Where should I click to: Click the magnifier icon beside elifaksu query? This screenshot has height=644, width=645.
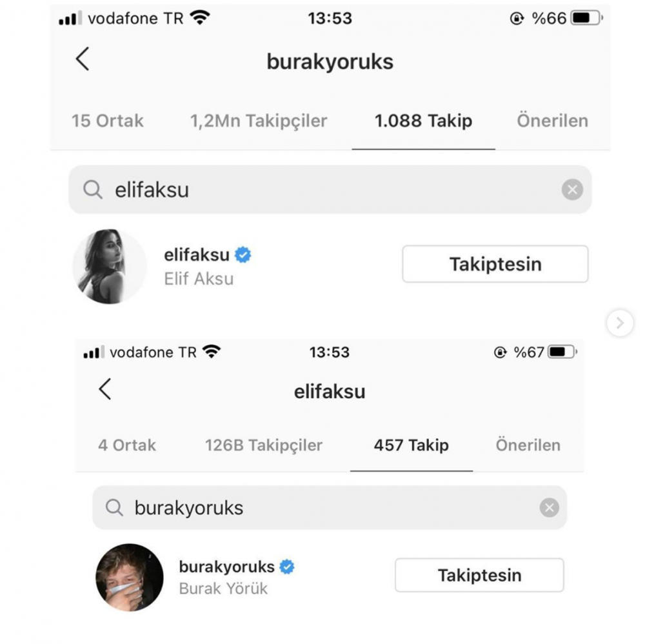tap(92, 190)
